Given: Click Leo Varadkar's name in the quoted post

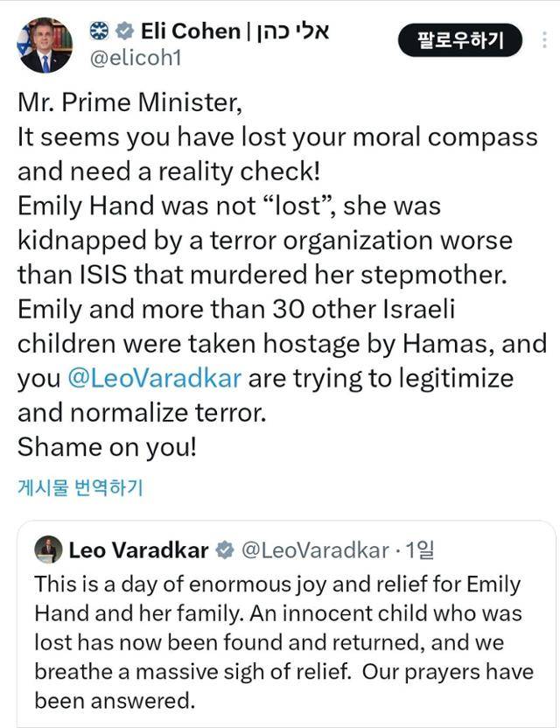Looking at the screenshot, I should click(138, 550).
